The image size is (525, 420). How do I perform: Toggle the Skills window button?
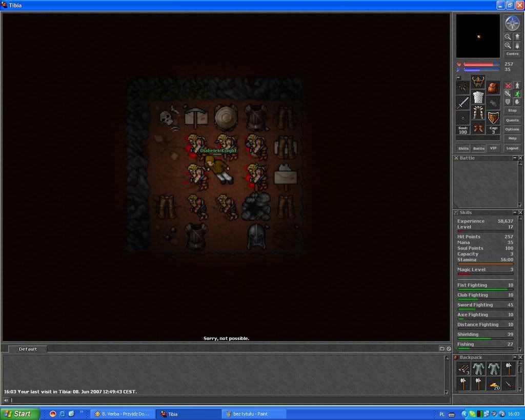[463, 148]
